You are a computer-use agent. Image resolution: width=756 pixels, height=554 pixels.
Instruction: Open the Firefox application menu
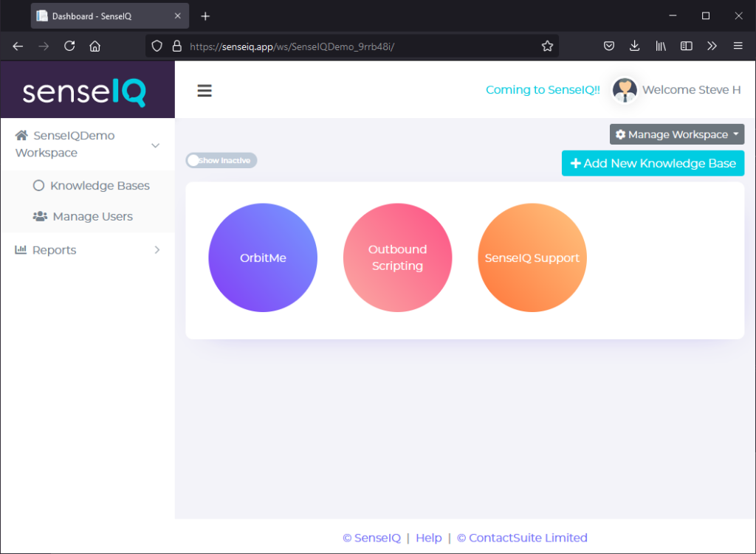coord(738,45)
